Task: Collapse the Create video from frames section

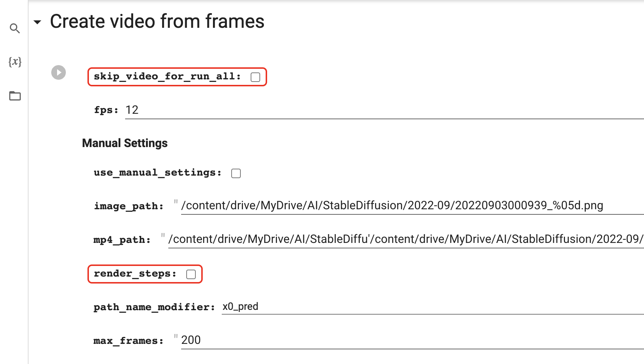Action: 37,22
